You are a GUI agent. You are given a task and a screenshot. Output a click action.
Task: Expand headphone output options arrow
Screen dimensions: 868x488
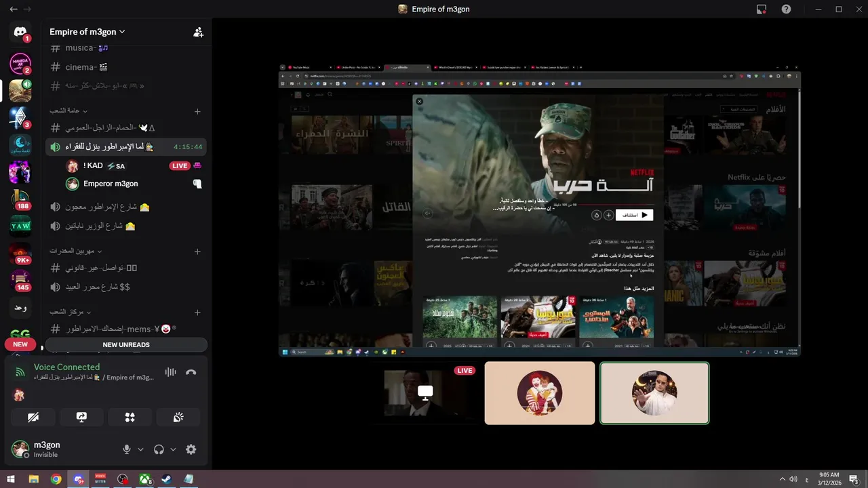click(174, 449)
